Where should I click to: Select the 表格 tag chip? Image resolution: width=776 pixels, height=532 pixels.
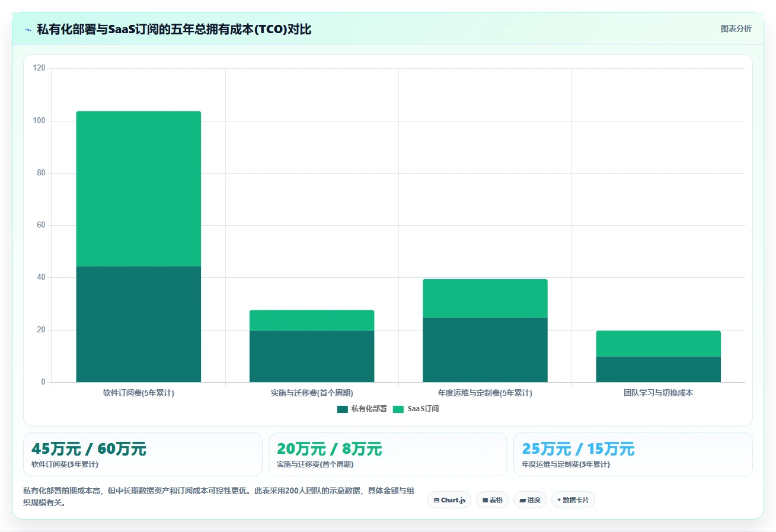(492, 500)
